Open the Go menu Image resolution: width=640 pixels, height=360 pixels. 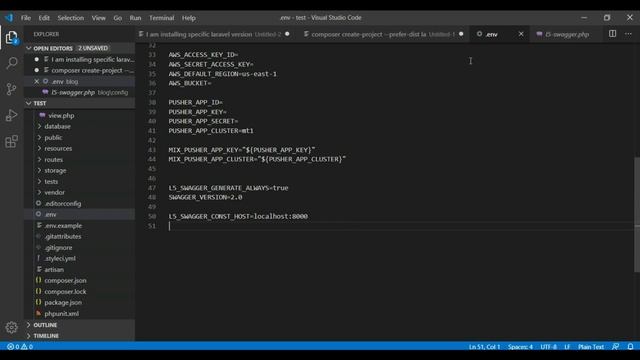pos(118,18)
